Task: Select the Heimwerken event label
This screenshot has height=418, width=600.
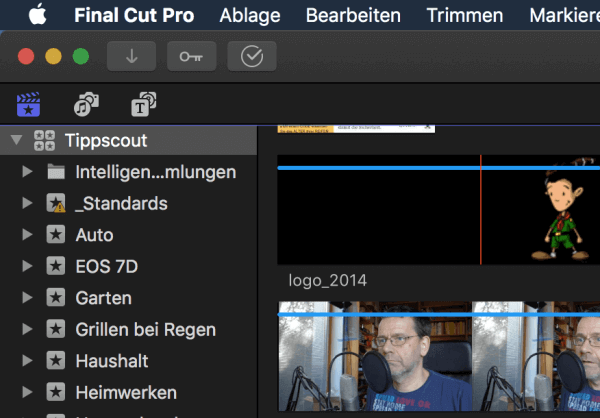Action: click(x=126, y=393)
